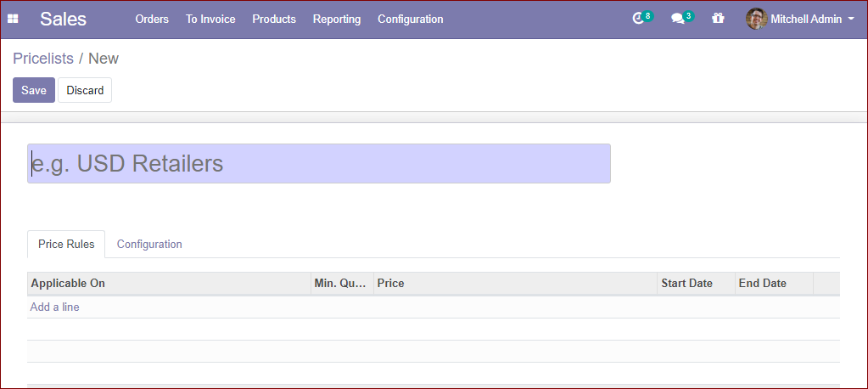Add a line to price rules
The height and width of the screenshot is (389, 868).
(55, 307)
